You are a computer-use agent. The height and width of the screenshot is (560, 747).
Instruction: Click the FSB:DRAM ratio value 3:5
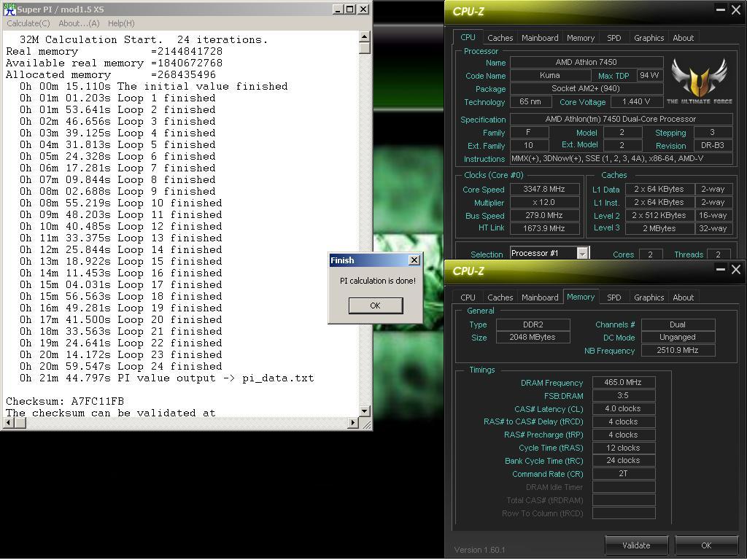[623, 396]
